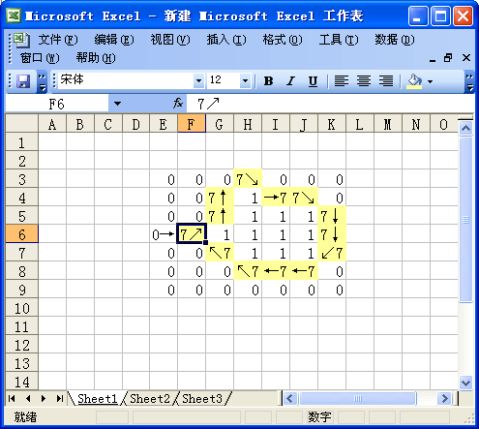
Task: Select cell J8 containing ←7
Action: pos(304,271)
